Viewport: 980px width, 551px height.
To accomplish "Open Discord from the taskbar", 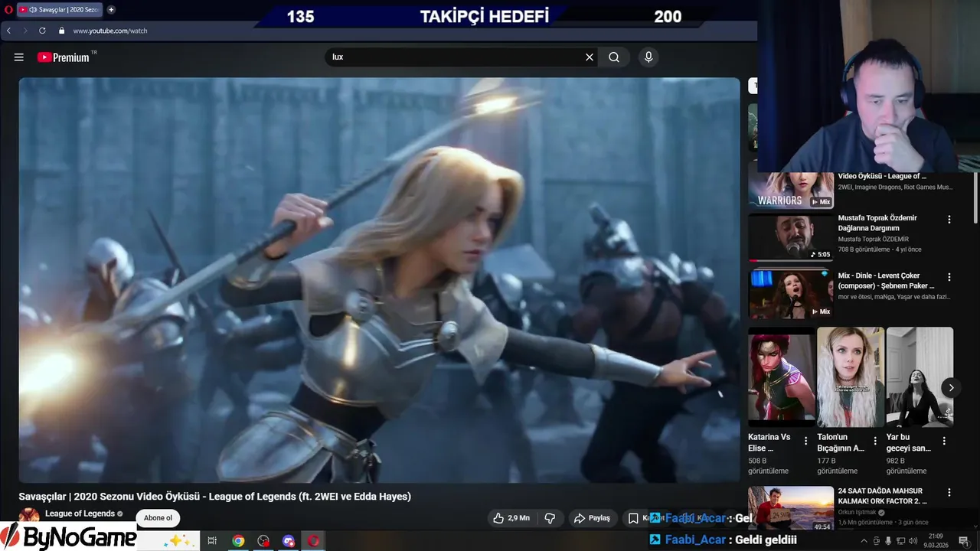I will click(289, 541).
